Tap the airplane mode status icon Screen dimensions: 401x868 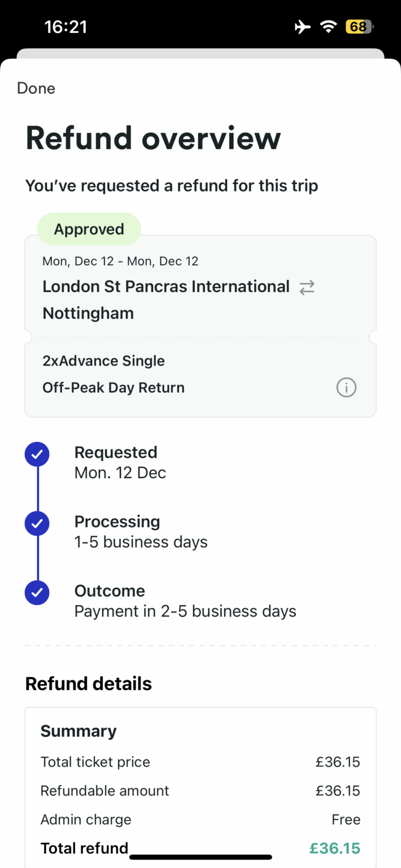[x=303, y=27]
